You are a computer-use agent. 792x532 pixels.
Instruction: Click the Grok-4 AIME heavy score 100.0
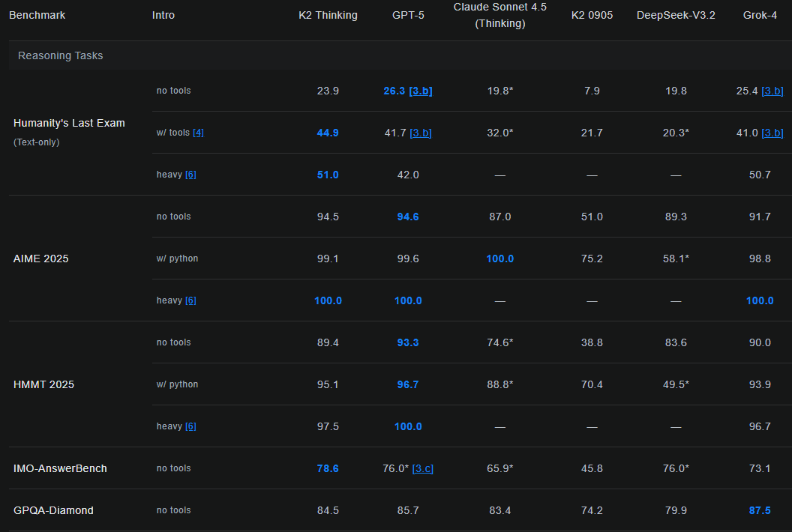[x=760, y=300]
